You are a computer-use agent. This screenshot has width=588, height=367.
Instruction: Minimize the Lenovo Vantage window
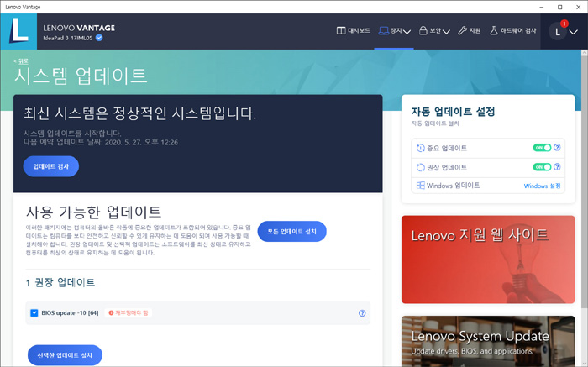[542, 7]
